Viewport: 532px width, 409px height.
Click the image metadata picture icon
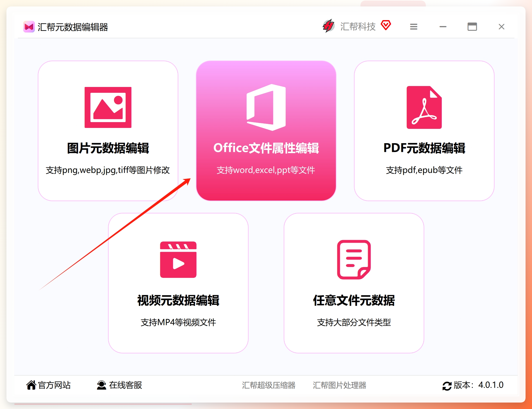[x=108, y=107]
